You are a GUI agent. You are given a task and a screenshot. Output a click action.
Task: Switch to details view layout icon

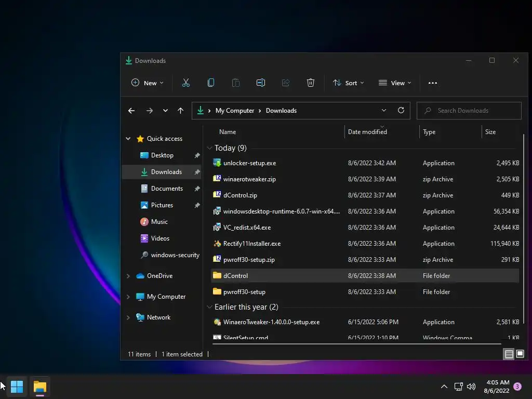(x=509, y=354)
